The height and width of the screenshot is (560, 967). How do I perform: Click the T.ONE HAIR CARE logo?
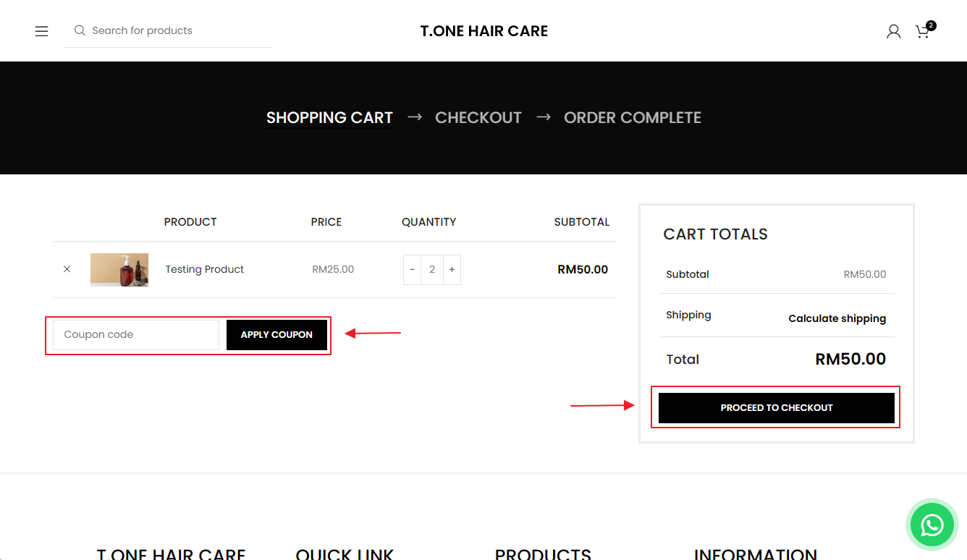point(483,31)
